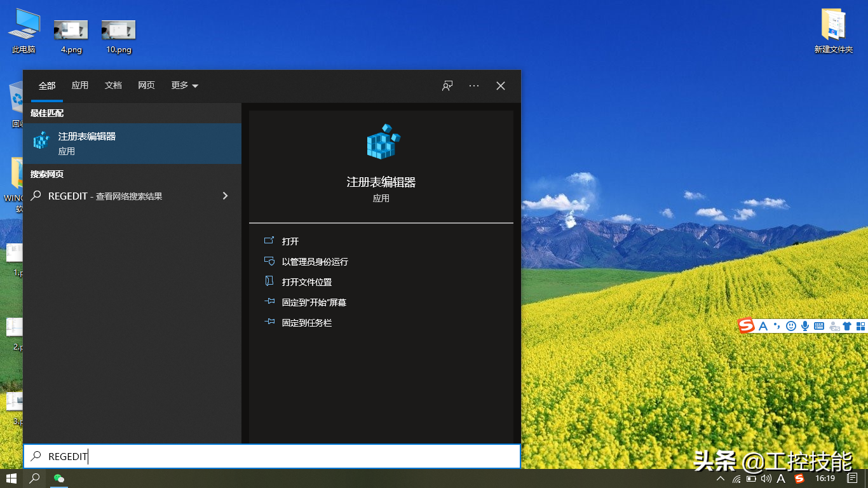
Task: Open the volume slider from the taskbar
Action: pyautogui.click(x=766, y=479)
